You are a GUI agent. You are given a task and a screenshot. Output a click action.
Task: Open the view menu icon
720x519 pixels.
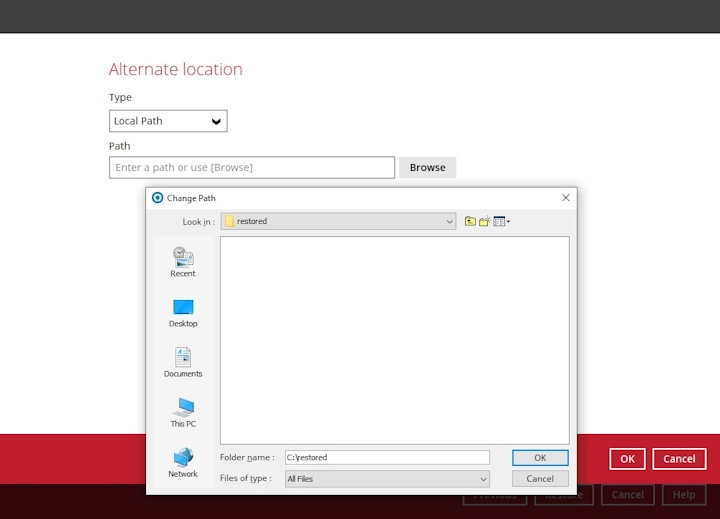click(x=501, y=222)
